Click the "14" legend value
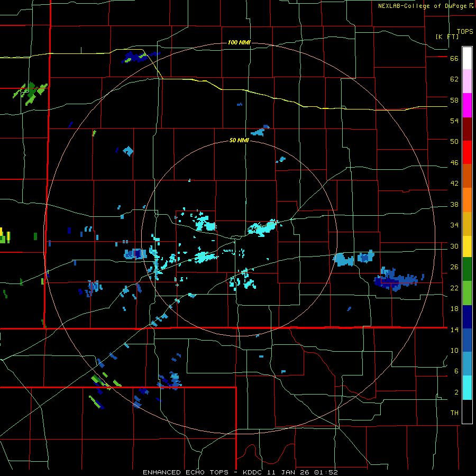Screen dimensions: 476x476 click(454, 329)
